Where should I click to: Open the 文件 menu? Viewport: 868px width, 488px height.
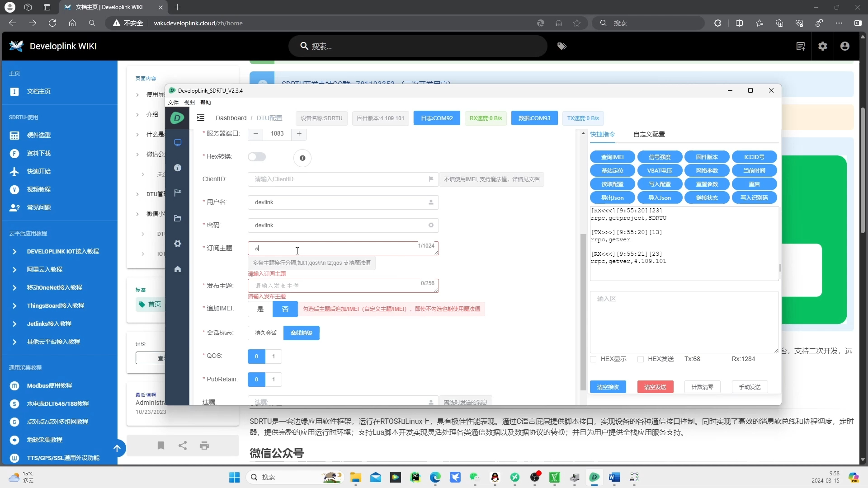[173, 103]
